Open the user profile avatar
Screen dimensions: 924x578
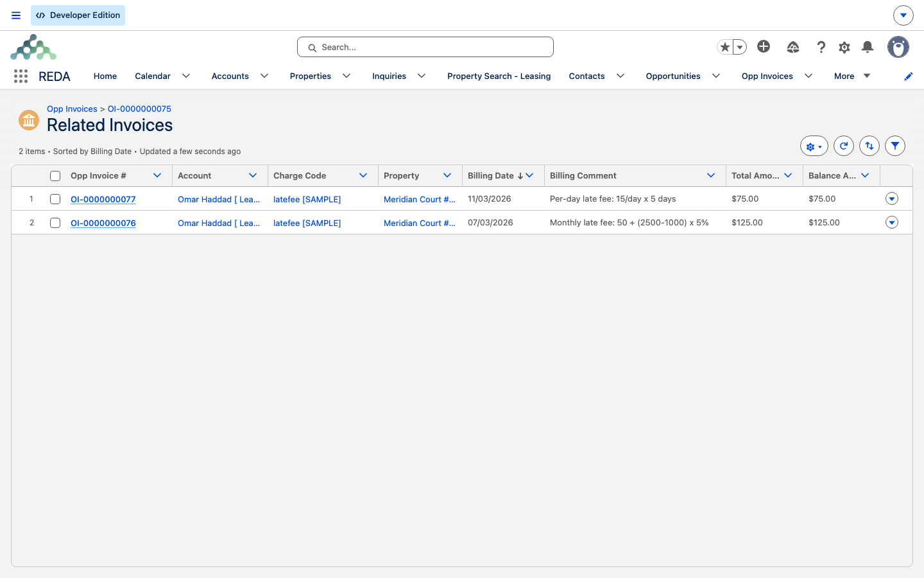click(x=898, y=47)
